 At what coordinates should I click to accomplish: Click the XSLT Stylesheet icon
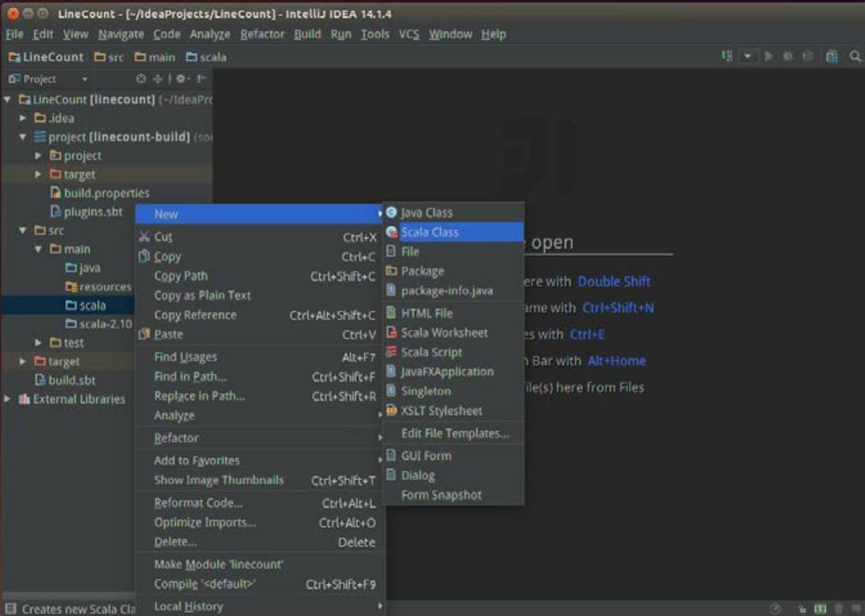pyautogui.click(x=391, y=410)
